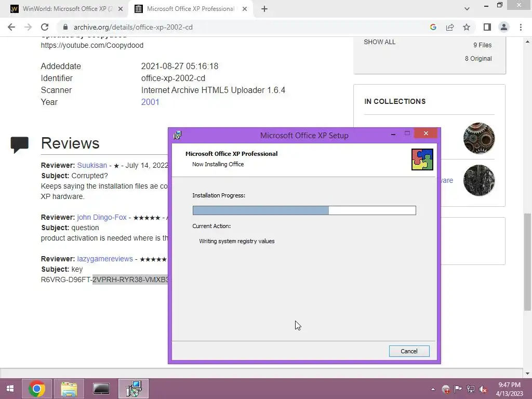Click the muted volume icon in tray

pyautogui.click(x=483, y=389)
